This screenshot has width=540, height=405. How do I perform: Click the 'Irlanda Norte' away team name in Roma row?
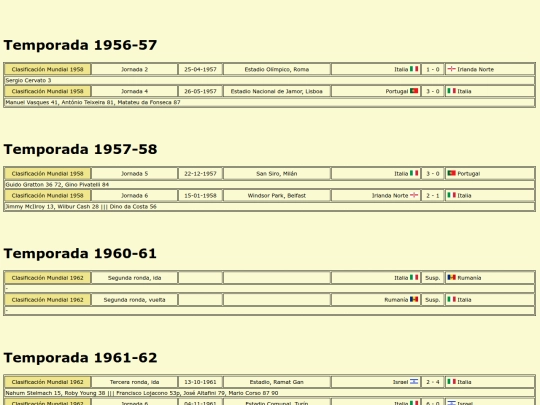click(476, 69)
